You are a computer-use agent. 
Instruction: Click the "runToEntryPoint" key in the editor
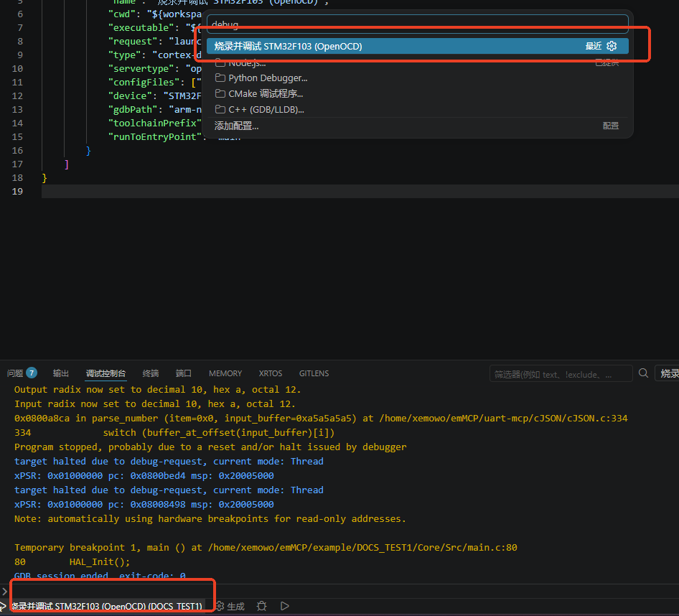coord(154,136)
